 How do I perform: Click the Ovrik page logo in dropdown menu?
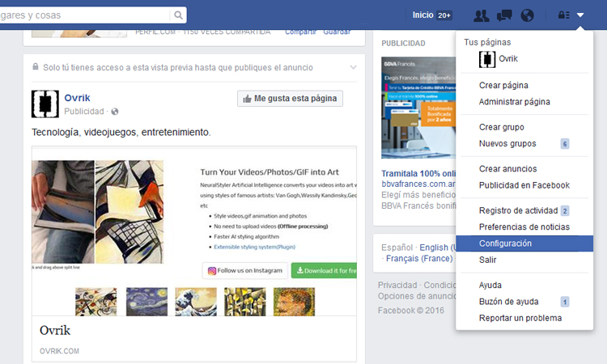click(x=487, y=59)
